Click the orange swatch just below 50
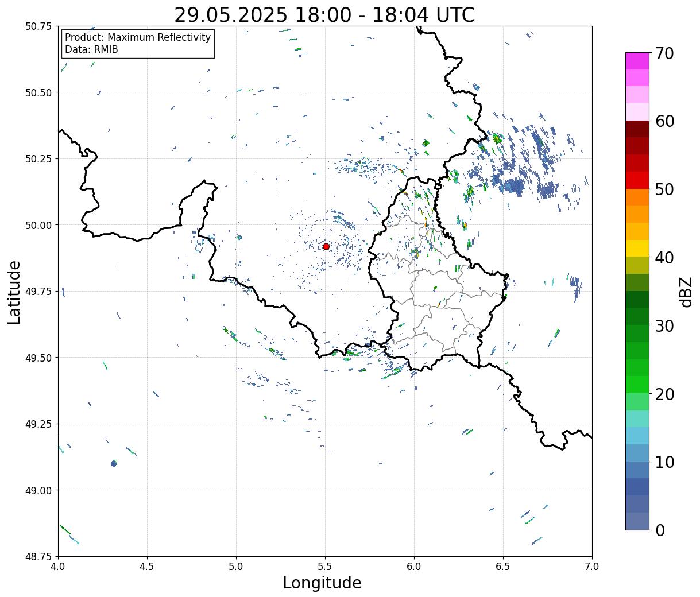This screenshot has width=700, height=597. click(637, 197)
